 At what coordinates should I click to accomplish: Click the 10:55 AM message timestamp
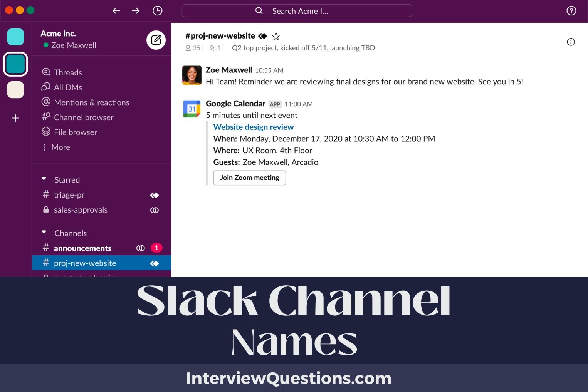coord(269,70)
